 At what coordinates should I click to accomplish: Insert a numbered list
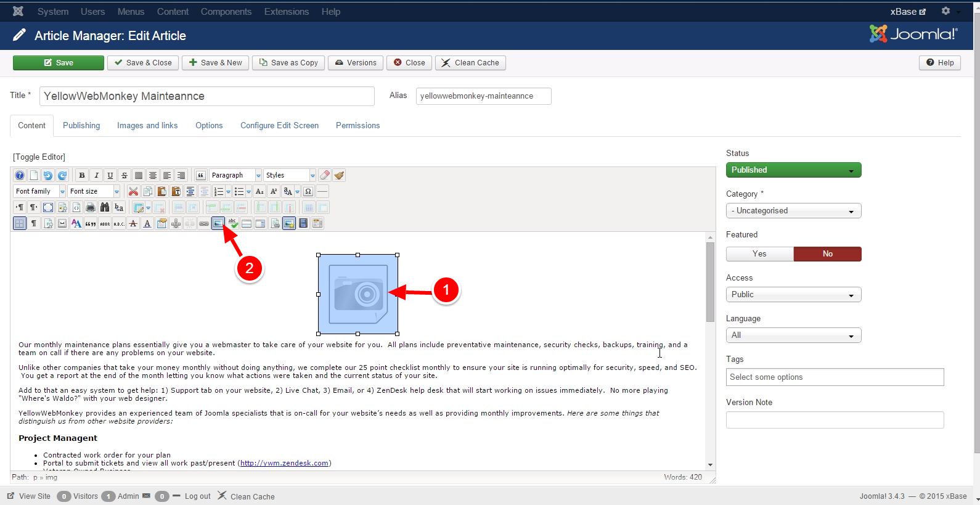tap(218, 191)
